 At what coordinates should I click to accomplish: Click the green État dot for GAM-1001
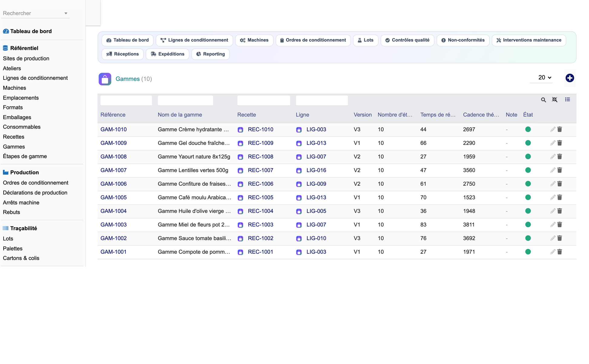[528, 252]
